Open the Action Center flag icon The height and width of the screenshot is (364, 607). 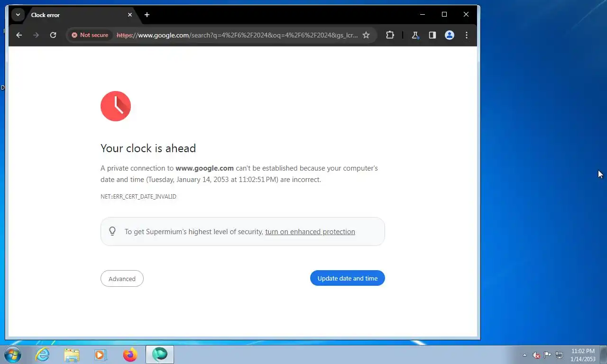548,355
